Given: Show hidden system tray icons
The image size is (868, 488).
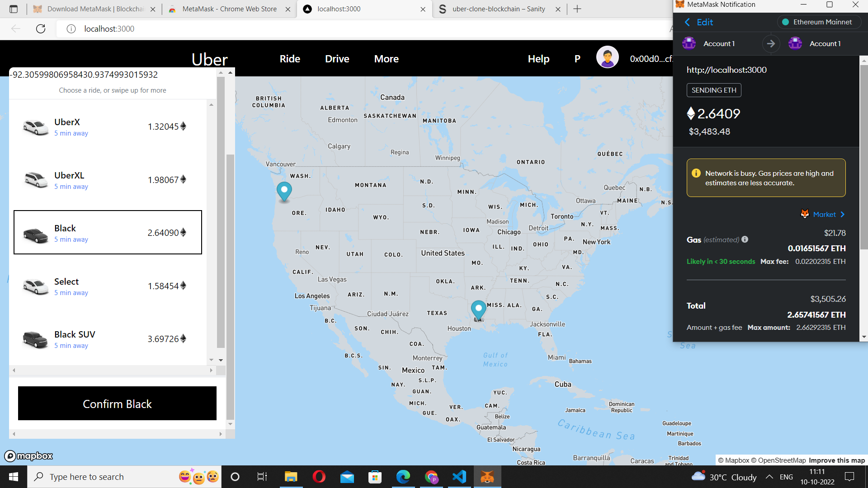Looking at the screenshot, I should click(769, 477).
